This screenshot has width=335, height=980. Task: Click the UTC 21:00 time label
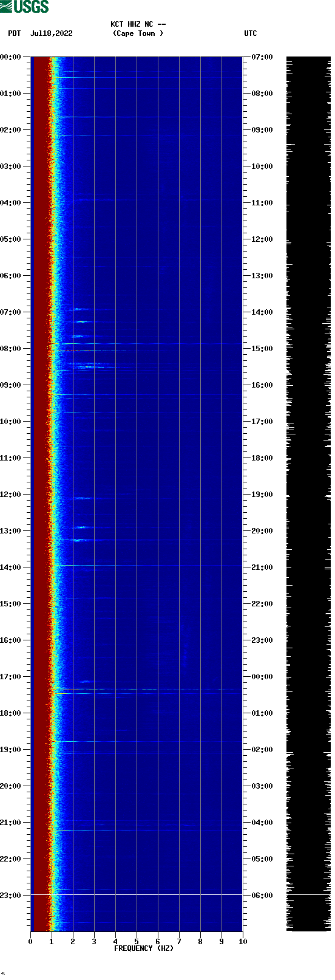click(262, 567)
